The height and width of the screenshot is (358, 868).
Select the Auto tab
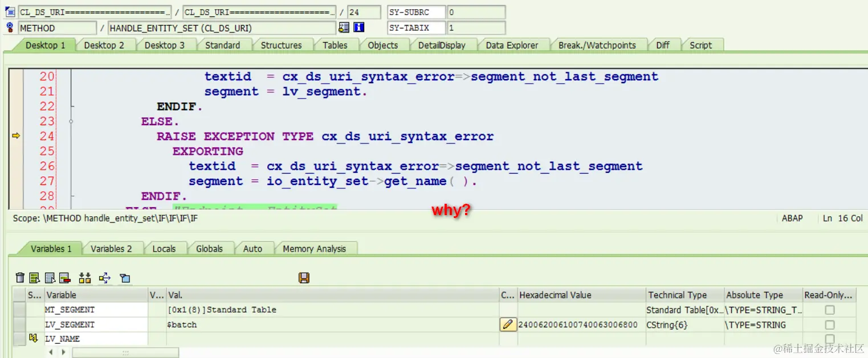(x=252, y=249)
